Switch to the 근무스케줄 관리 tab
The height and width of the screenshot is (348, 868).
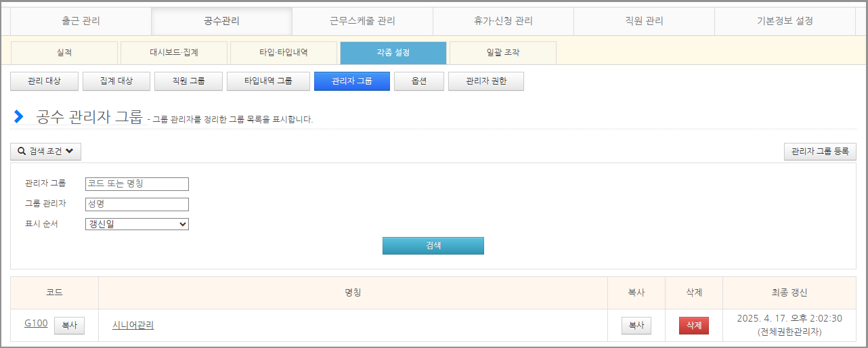(362, 21)
